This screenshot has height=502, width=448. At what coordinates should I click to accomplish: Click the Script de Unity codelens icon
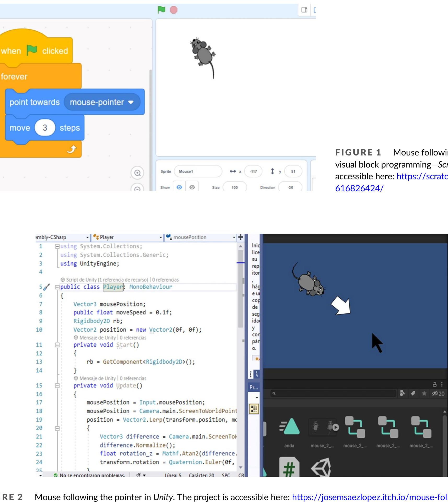[x=63, y=280]
